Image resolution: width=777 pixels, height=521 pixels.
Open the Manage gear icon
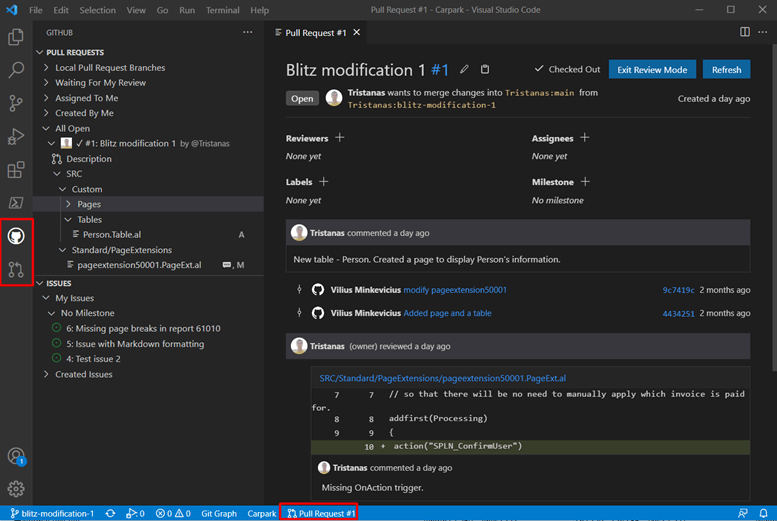coord(16,489)
